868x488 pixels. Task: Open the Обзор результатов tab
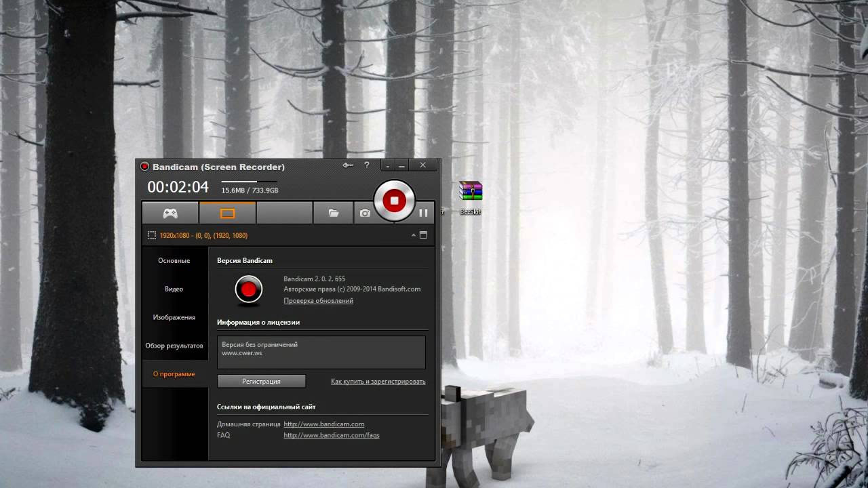point(174,346)
